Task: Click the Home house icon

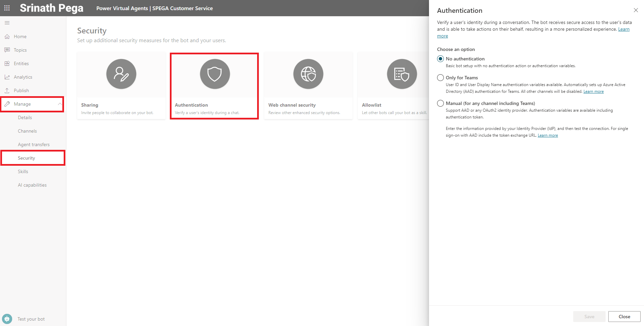Action: pyautogui.click(x=7, y=36)
